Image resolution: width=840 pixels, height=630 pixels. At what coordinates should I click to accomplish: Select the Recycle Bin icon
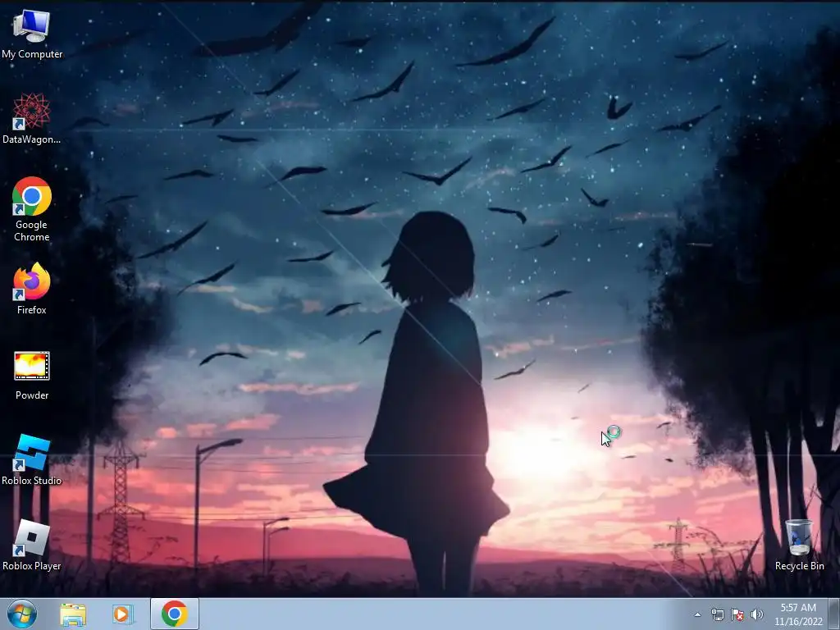(799, 545)
